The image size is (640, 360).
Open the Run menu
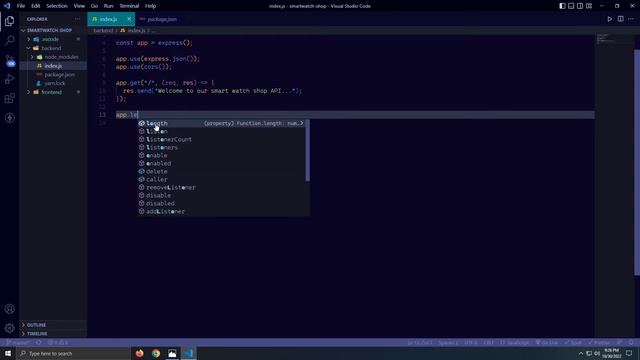click(108, 6)
